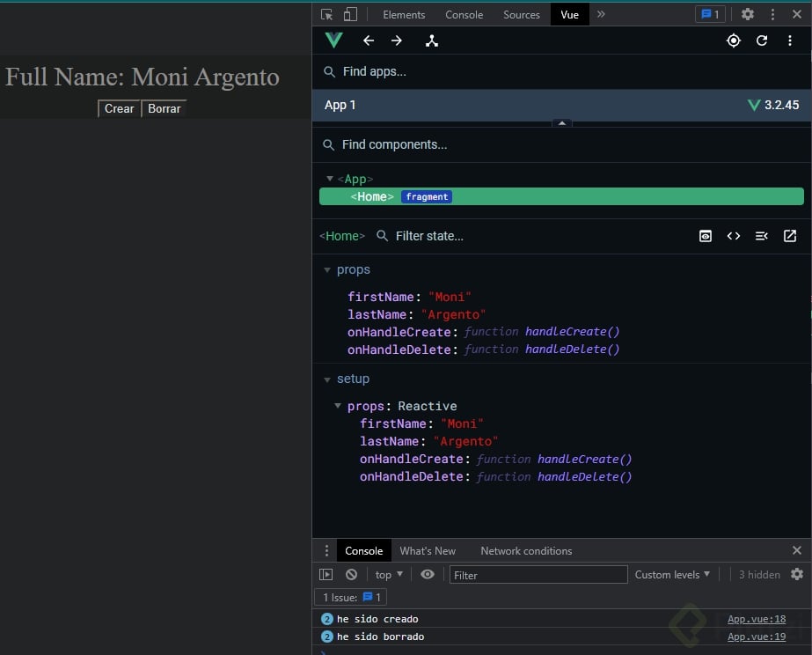The width and height of the screenshot is (812, 655).
Task: Open the Elements tab
Action: coord(404,14)
